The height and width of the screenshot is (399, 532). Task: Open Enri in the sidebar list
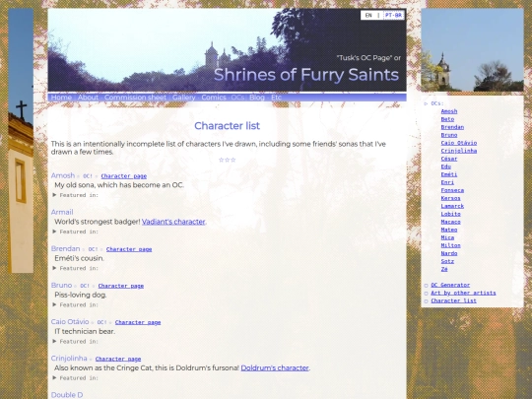(x=447, y=182)
